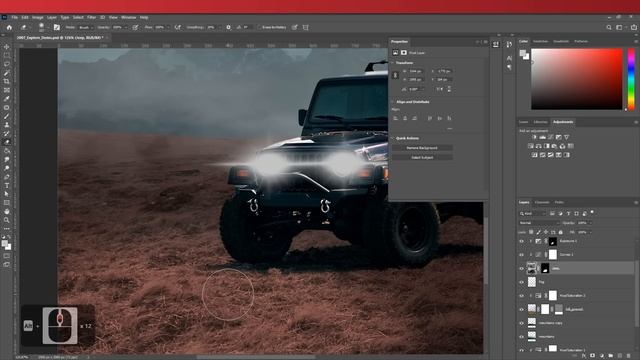This screenshot has width=640, height=360.
Task: Collapse the Transform section in Properties
Action: coord(393,63)
